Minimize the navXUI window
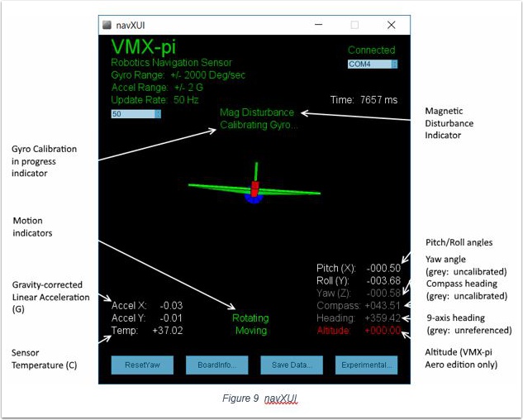The image size is (523, 420). [x=316, y=25]
